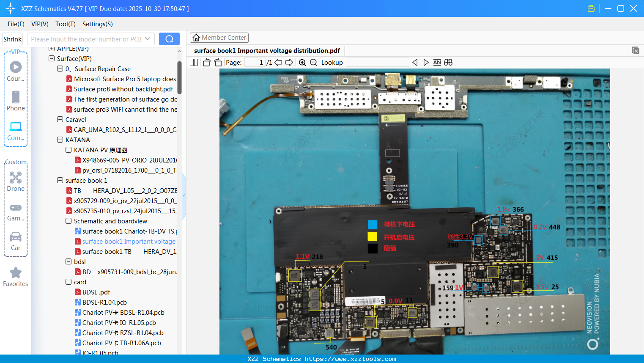Open the VIP(V) menu
Screen dimensions: 644x363
coord(40,24)
